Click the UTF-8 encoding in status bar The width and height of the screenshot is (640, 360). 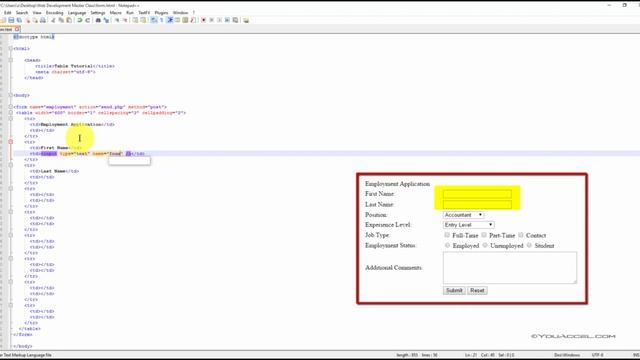coord(597,355)
